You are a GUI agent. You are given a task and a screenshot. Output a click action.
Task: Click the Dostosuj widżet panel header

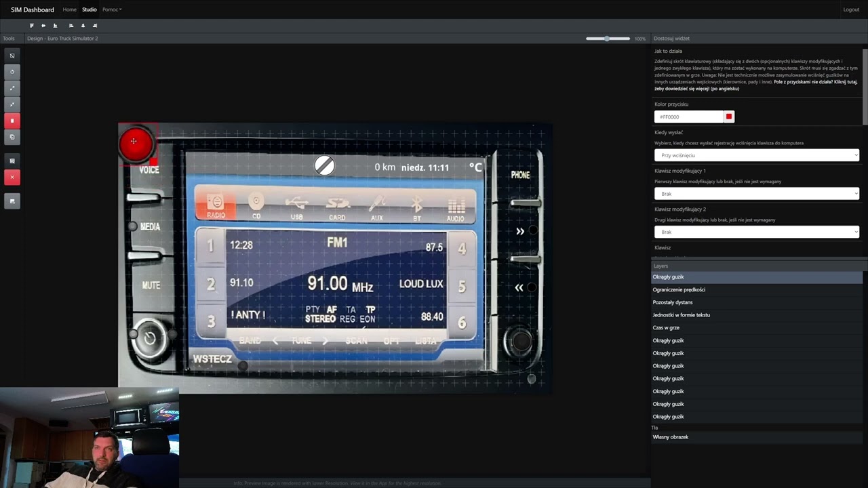tap(672, 39)
